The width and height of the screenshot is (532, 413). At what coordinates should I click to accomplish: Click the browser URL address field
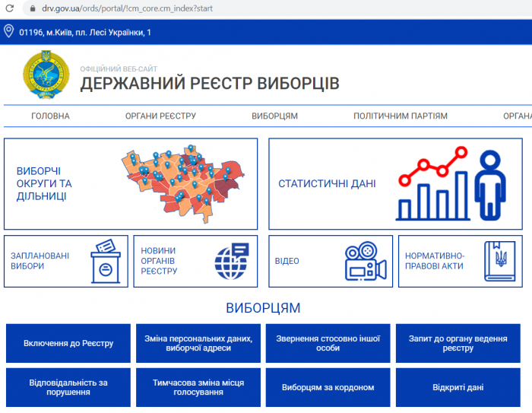tap(228, 8)
